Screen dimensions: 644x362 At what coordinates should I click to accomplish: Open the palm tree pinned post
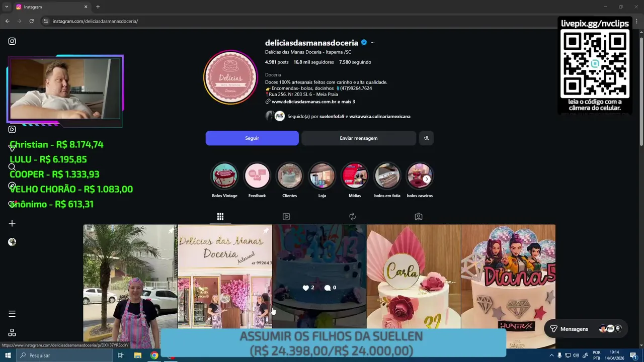(x=130, y=287)
